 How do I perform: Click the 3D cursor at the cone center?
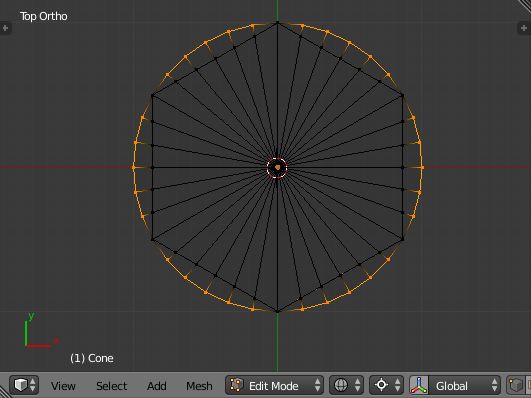[277, 167]
